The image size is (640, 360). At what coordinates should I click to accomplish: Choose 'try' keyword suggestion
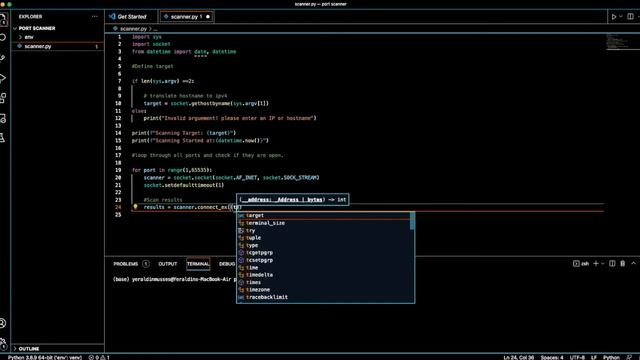322,230
